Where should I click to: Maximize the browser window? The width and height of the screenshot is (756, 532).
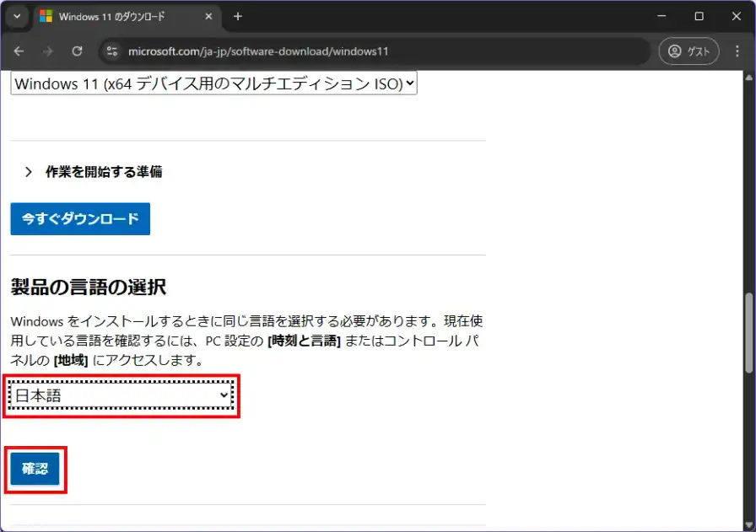(x=699, y=17)
